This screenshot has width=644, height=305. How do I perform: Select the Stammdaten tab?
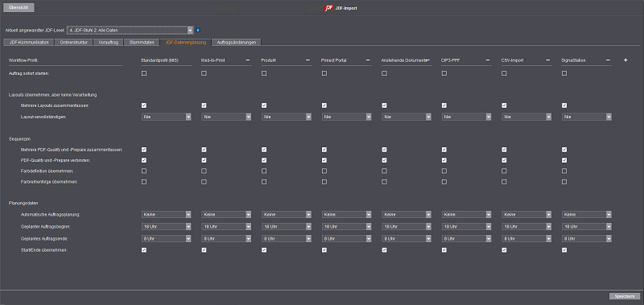tap(142, 43)
